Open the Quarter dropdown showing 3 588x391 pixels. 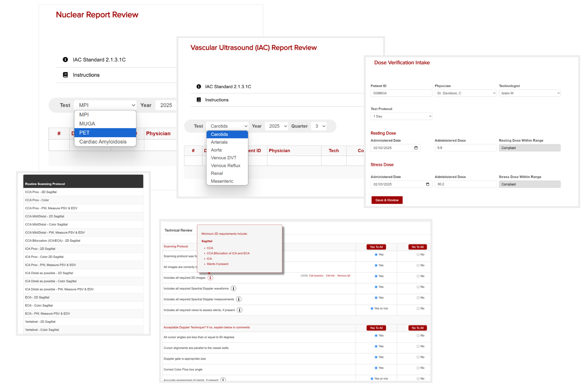319,126
